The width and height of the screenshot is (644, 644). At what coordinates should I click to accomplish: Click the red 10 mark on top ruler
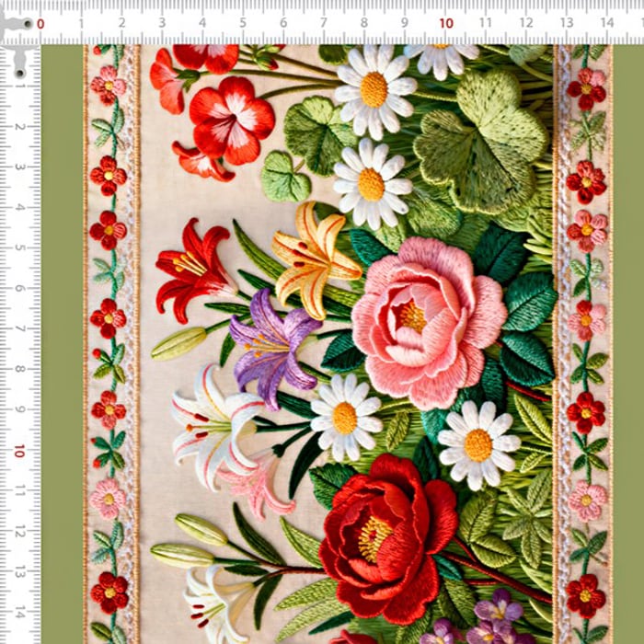pyautogui.click(x=445, y=24)
